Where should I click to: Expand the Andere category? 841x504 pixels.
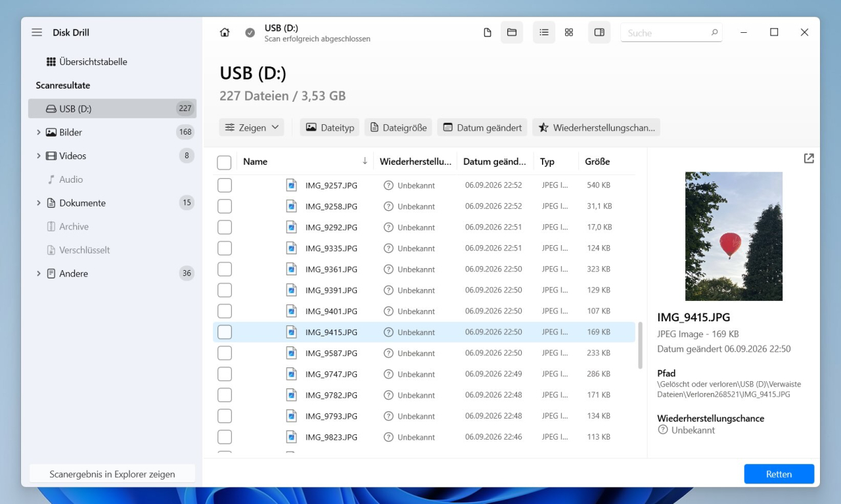pyautogui.click(x=39, y=273)
